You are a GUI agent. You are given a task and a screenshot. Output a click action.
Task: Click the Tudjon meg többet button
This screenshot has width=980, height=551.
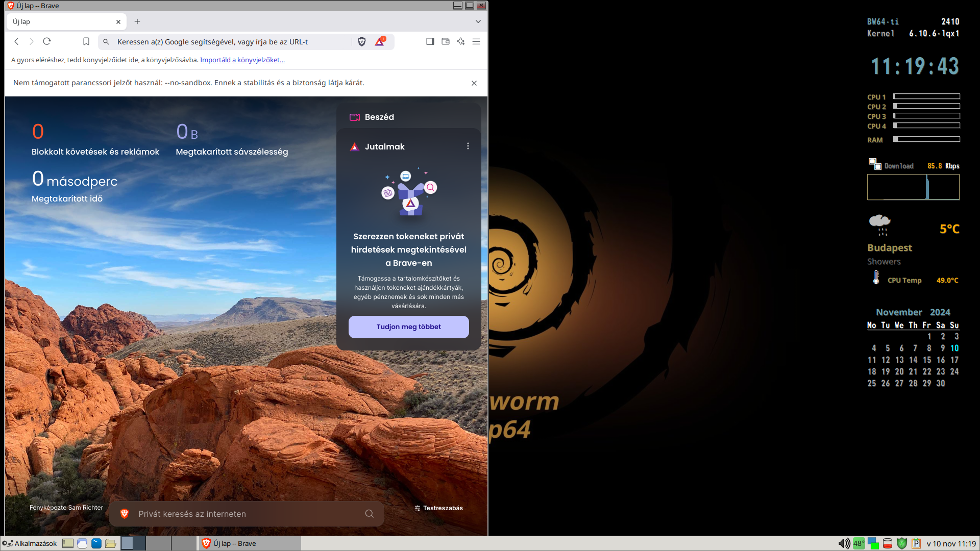tap(409, 327)
